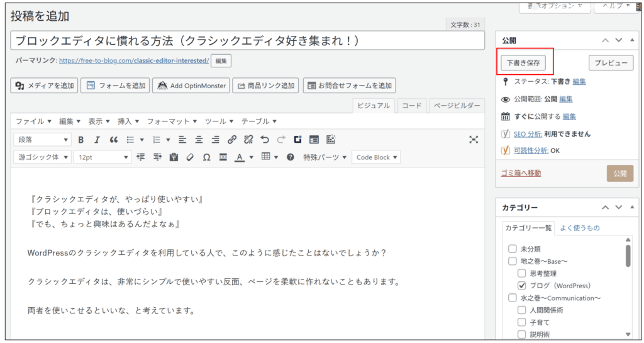Image resolution: width=644 pixels, height=343 pixels.
Task: Insert a special character (Omega icon)
Action: click(x=206, y=157)
